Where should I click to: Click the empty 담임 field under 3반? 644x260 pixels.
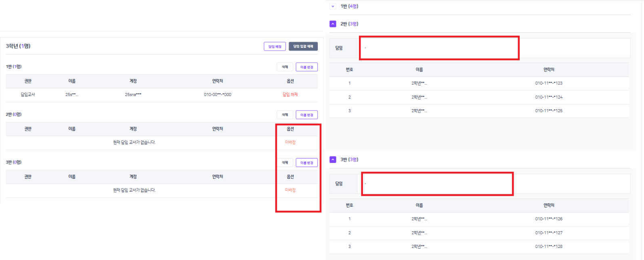click(437, 184)
